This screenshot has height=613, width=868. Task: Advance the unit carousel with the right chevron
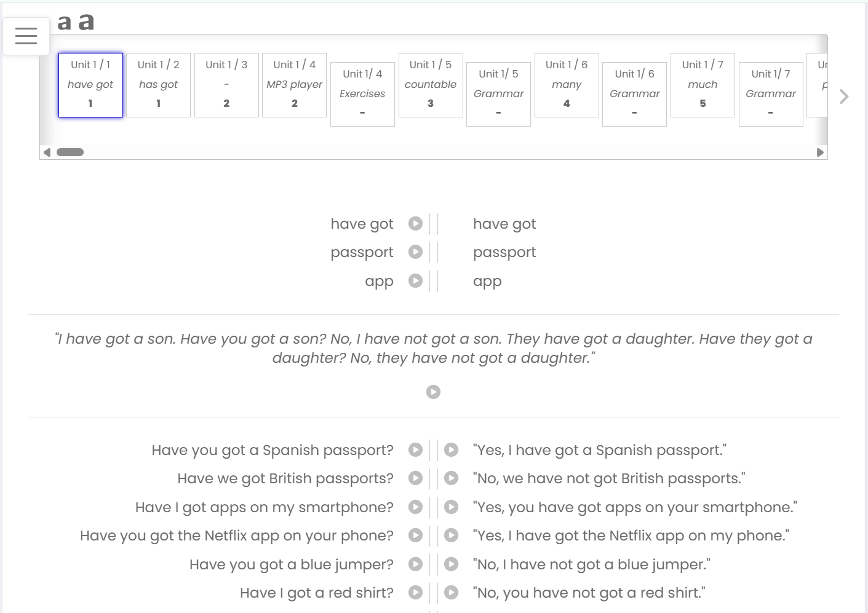coord(843,97)
